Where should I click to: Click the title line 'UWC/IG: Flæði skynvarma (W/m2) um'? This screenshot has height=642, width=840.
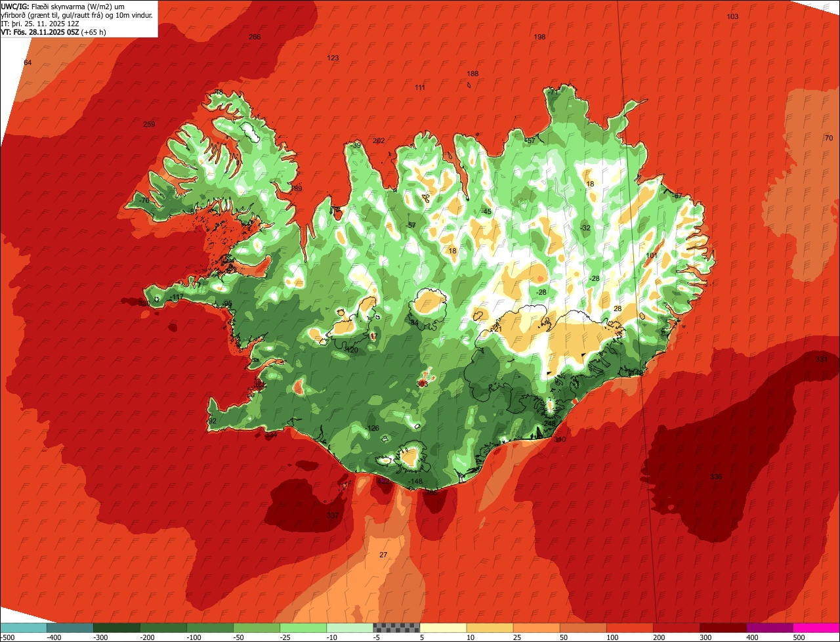63,6
